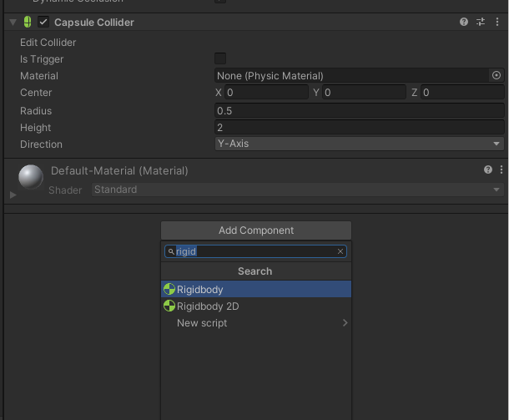Image resolution: width=509 pixels, height=420 pixels.
Task: Disable the Capsule Collider enabled checkbox
Action: click(x=43, y=23)
